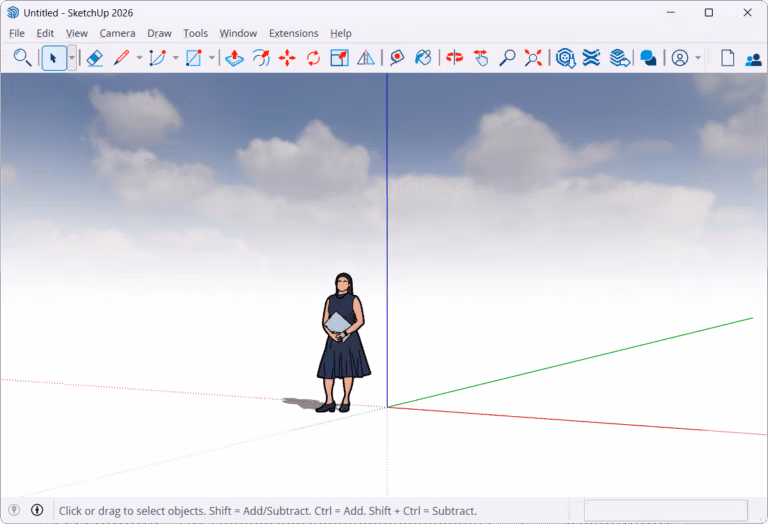Click the people collaboration icon
The image size is (768, 524).
coord(754,60)
